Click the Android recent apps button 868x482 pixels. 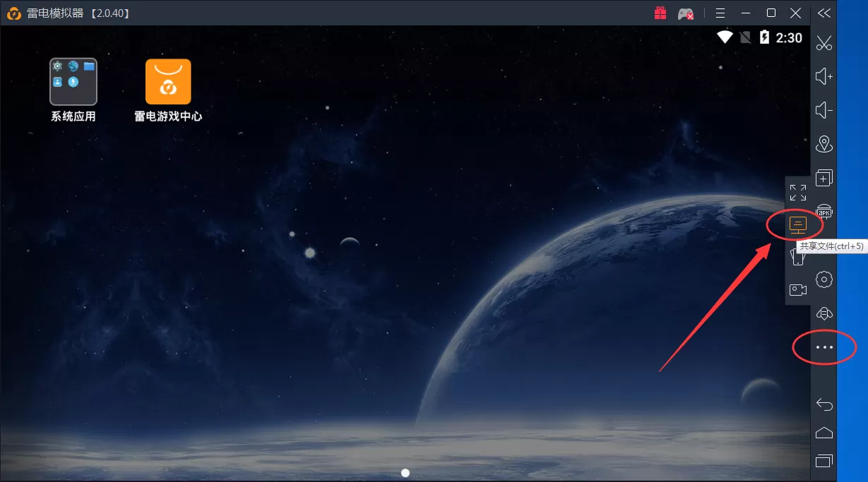(824, 461)
